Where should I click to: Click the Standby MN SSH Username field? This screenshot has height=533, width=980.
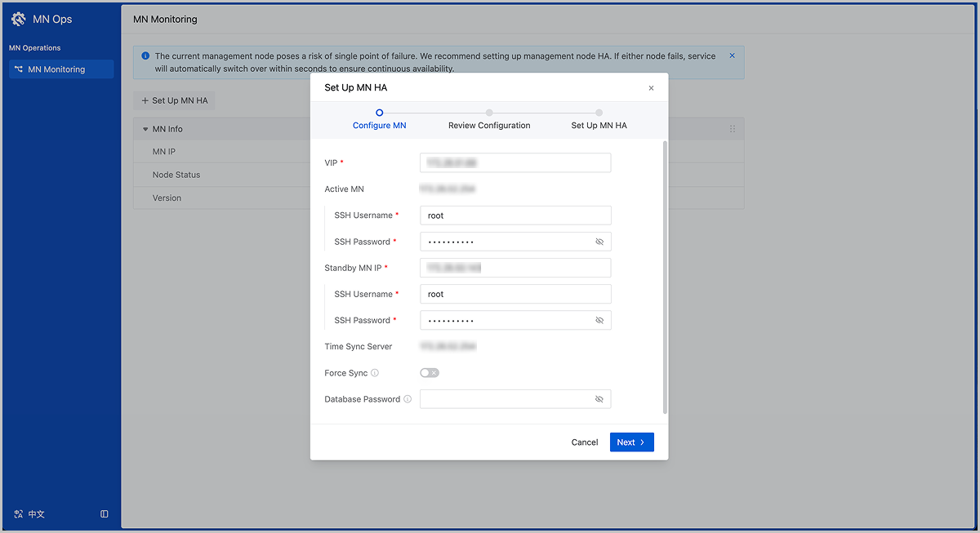[515, 294]
